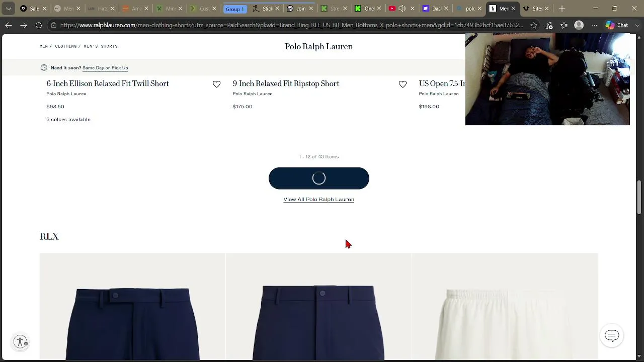Open the media control music-note icon
Viewport: 644px width, 362px height.
click(x=549, y=25)
